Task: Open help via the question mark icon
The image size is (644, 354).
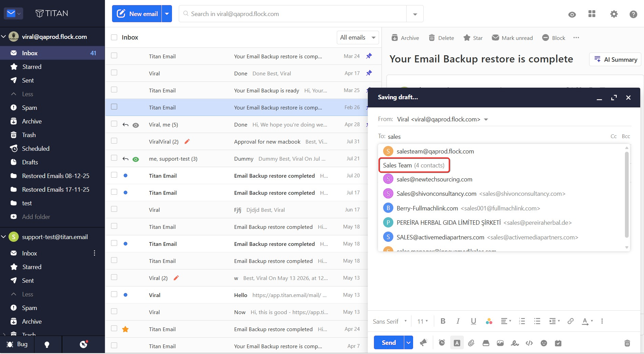Action: [x=633, y=14]
